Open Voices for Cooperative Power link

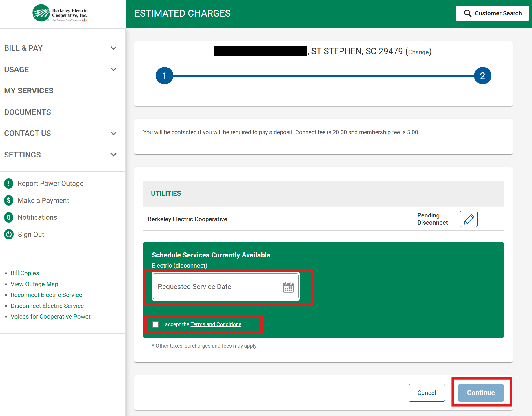pos(51,317)
